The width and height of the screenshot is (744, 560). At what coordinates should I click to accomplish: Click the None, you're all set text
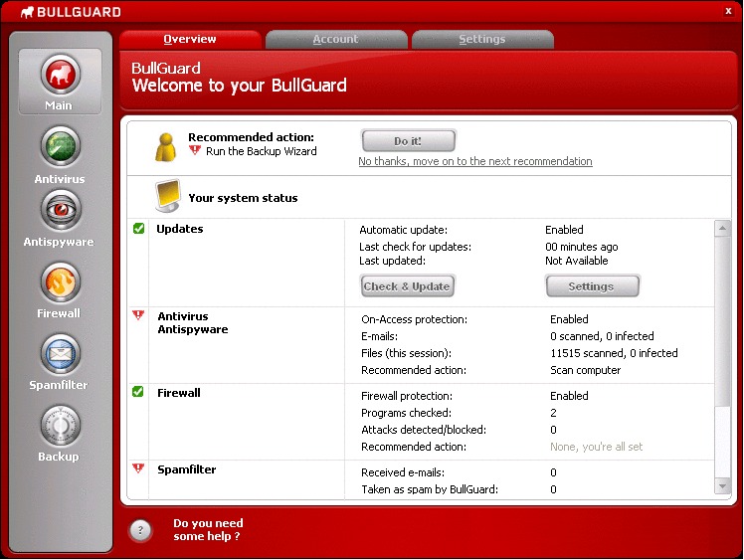(x=596, y=447)
